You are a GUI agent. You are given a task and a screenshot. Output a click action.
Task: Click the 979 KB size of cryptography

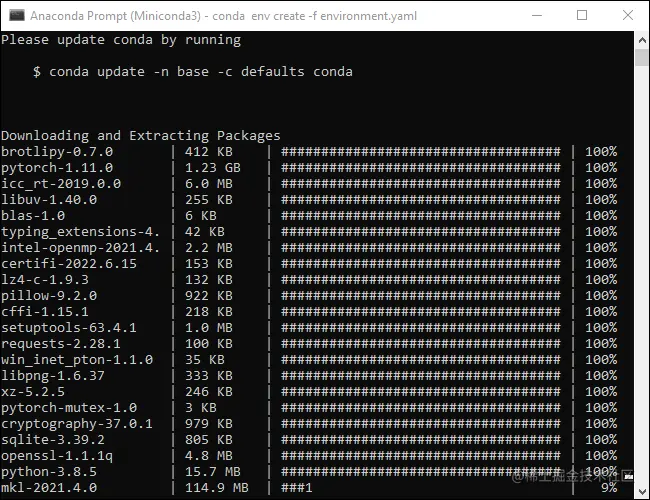pyautogui.click(x=209, y=424)
